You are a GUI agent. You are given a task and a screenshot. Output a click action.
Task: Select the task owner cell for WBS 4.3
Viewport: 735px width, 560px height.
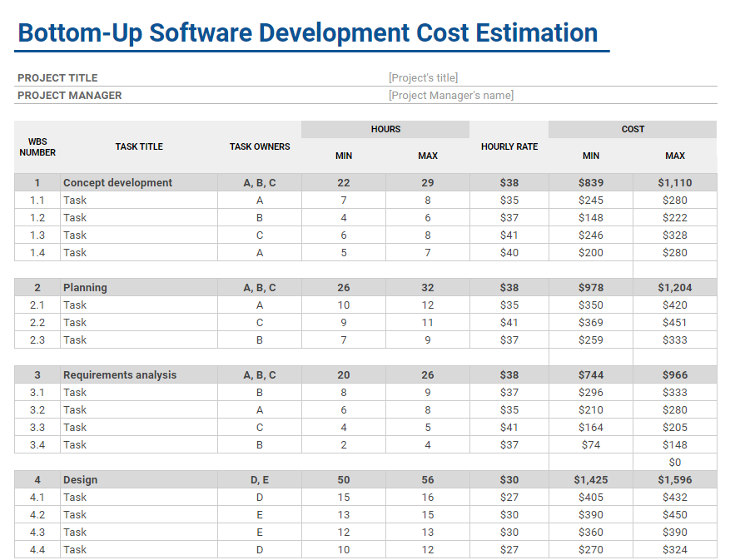[260, 532]
